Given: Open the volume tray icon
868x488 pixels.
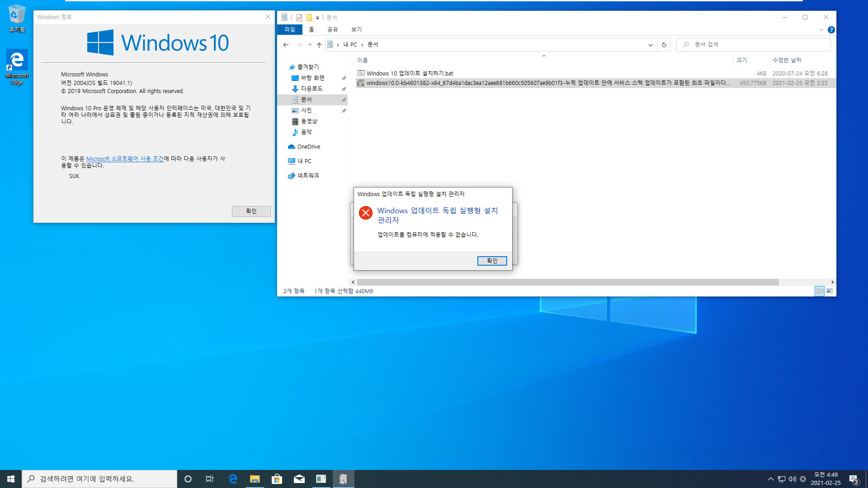Looking at the screenshot, I should click(x=792, y=479).
